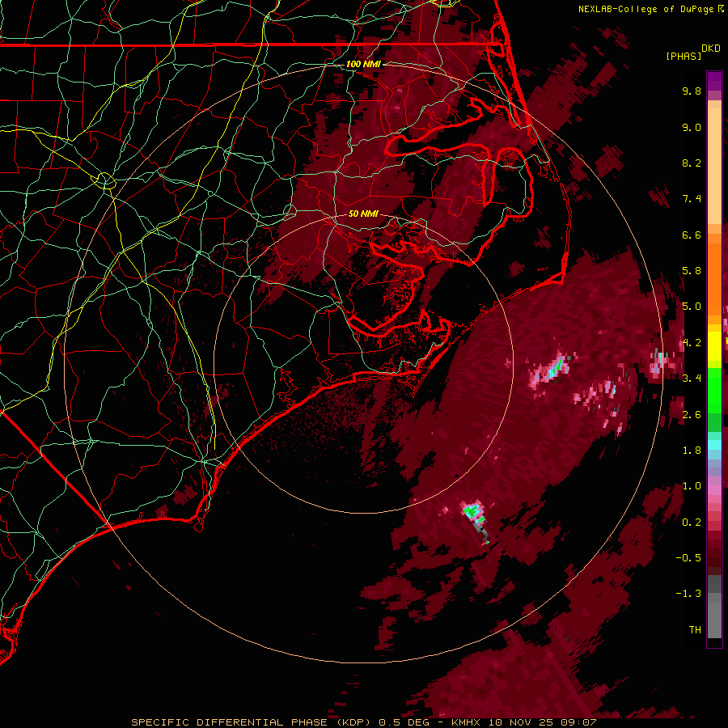
Task: Click the cyan color scale segment near 1.8
Action: (714, 445)
